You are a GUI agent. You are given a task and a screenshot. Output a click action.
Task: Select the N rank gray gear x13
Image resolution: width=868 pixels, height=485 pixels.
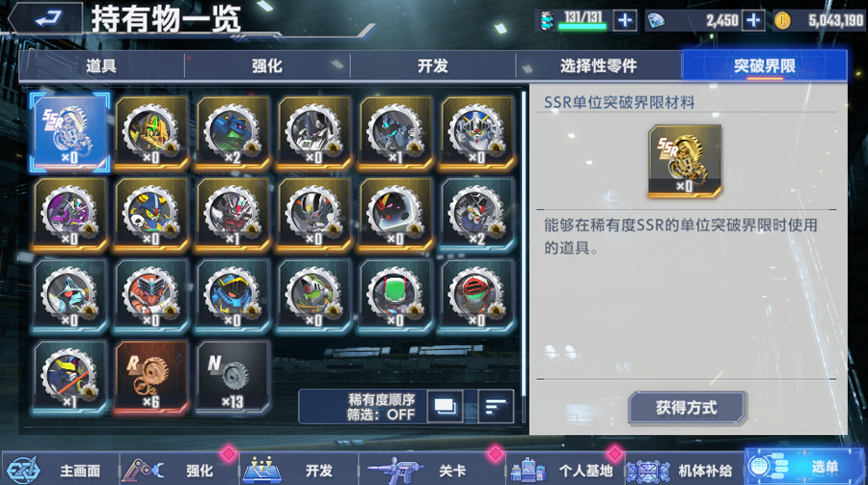point(232,376)
